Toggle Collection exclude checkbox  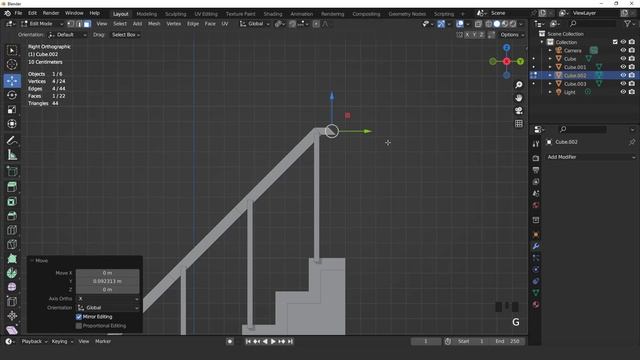(x=615, y=42)
